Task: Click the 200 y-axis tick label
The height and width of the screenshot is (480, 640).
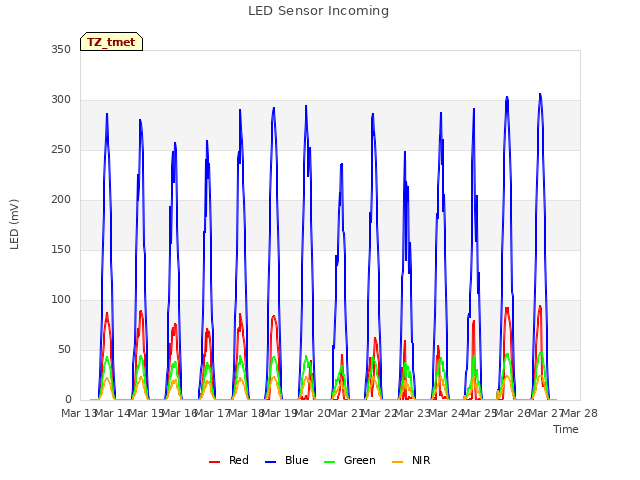Action: coord(61,200)
